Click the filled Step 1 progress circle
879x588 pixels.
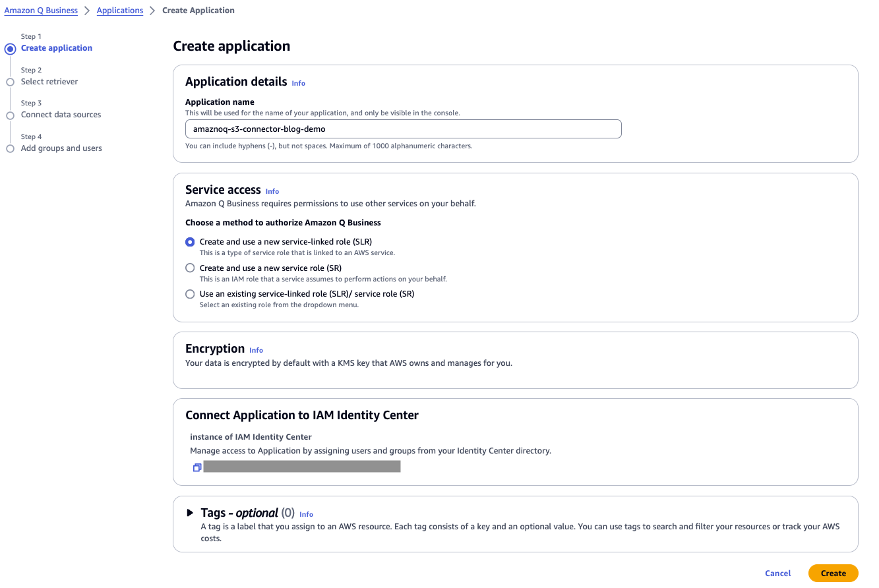[x=10, y=49]
